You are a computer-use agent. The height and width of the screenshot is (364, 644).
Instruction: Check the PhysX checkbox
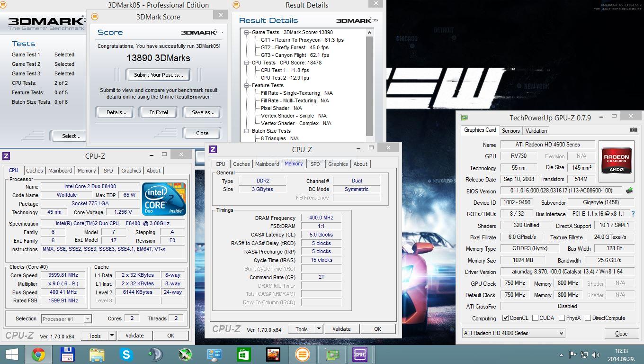coord(562,318)
